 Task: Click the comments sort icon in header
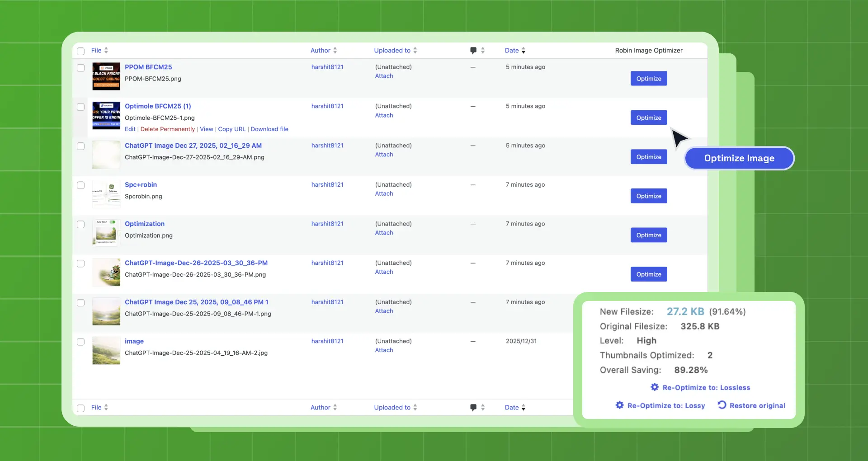click(x=482, y=50)
